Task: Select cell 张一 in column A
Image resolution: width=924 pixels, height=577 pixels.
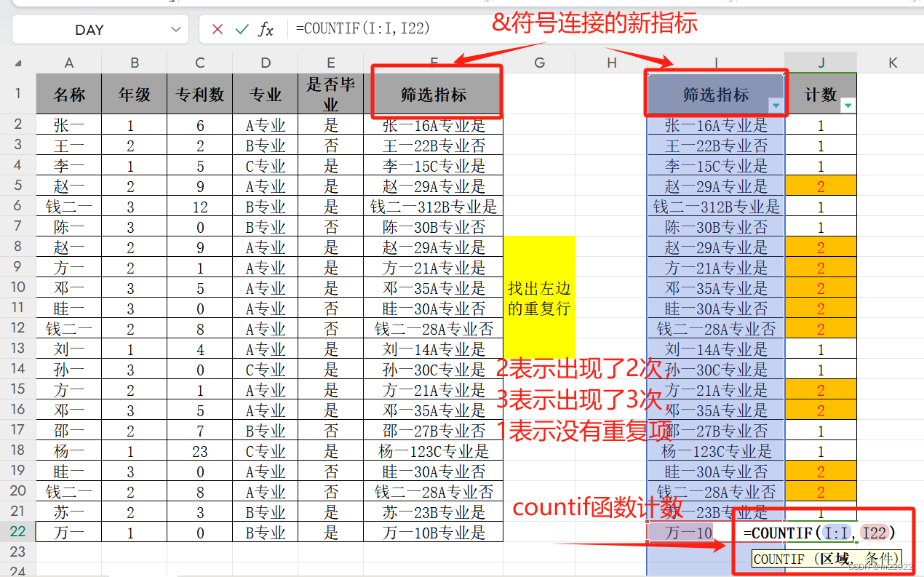Action: click(x=69, y=124)
